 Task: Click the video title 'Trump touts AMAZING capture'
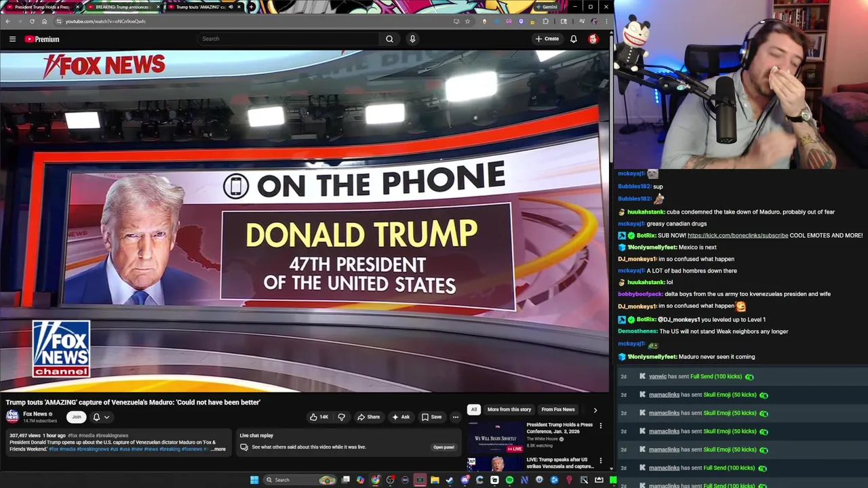pos(133,402)
